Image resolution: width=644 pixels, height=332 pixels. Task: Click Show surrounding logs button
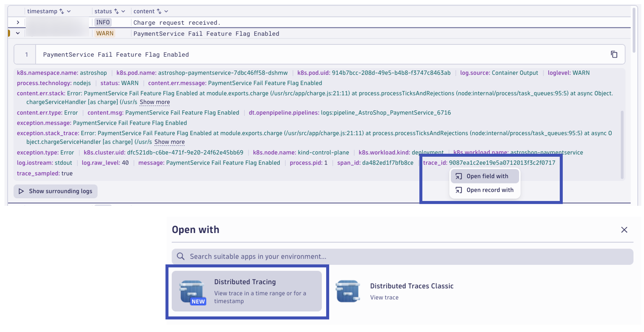point(56,191)
